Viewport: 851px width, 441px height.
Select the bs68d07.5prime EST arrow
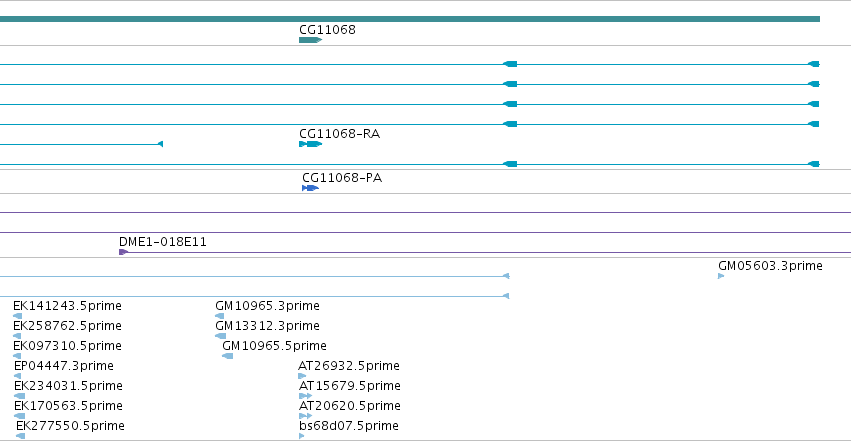pyautogui.click(x=302, y=436)
